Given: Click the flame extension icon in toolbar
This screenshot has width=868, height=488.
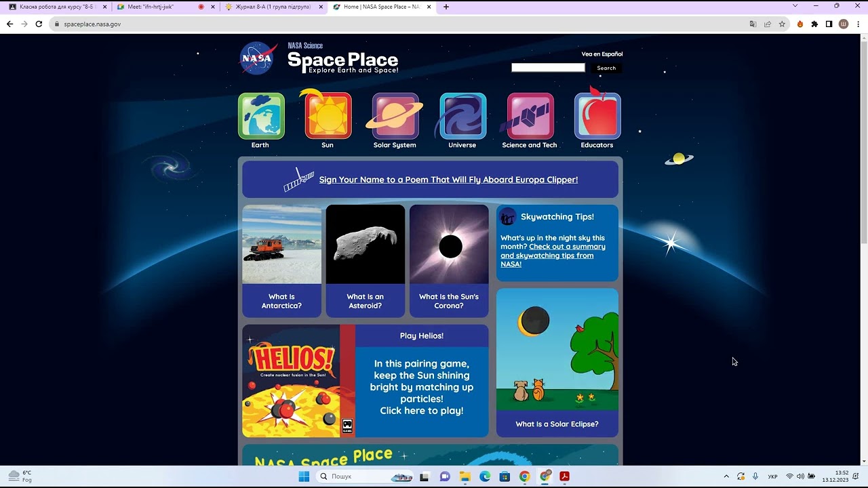Looking at the screenshot, I should click(x=800, y=24).
